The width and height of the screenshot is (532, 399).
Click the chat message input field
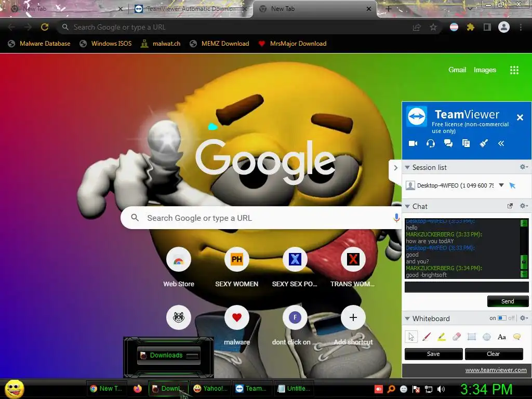coord(467,287)
